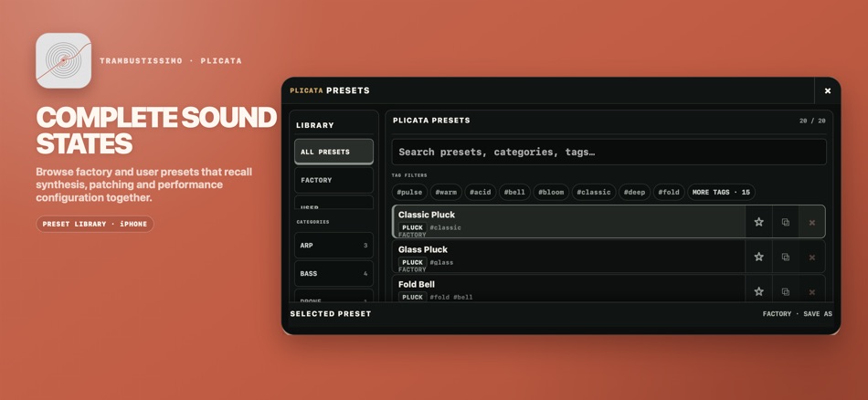
Task: Duplicate the Classic Pluck preset
Action: click(x=785, y=222)
